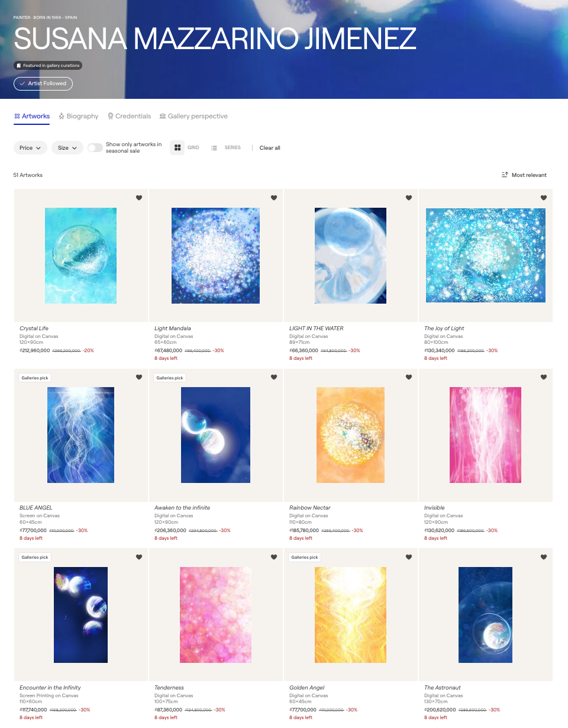Like LIGHT IN THE WATER with heart

point(409,198)
